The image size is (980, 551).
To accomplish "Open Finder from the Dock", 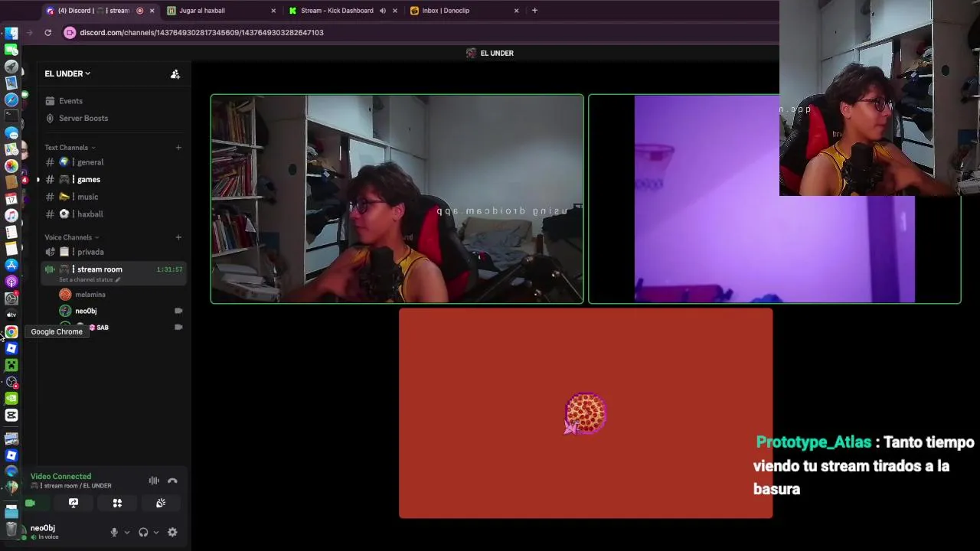I will (x=11, y=34).
